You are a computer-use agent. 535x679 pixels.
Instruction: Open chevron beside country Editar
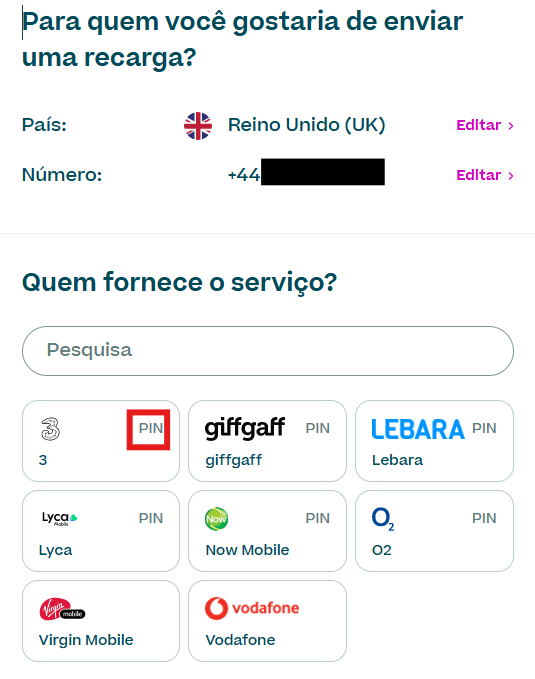(x=511, y=126)
